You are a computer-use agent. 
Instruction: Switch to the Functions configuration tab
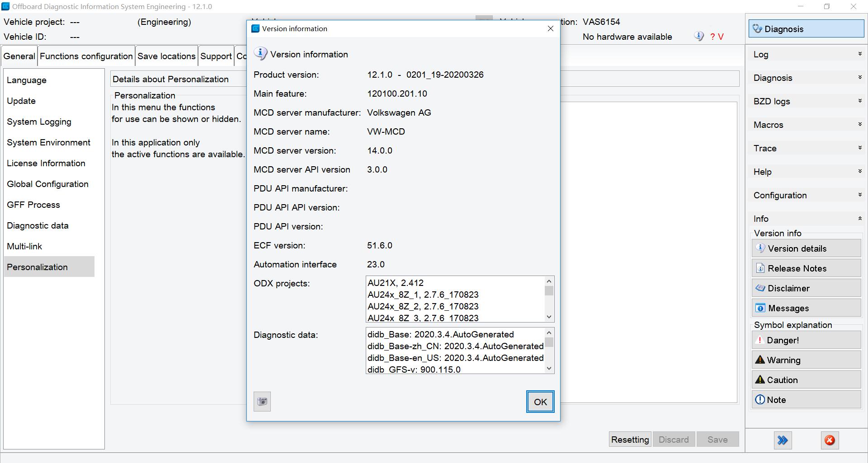pos(86,56)
